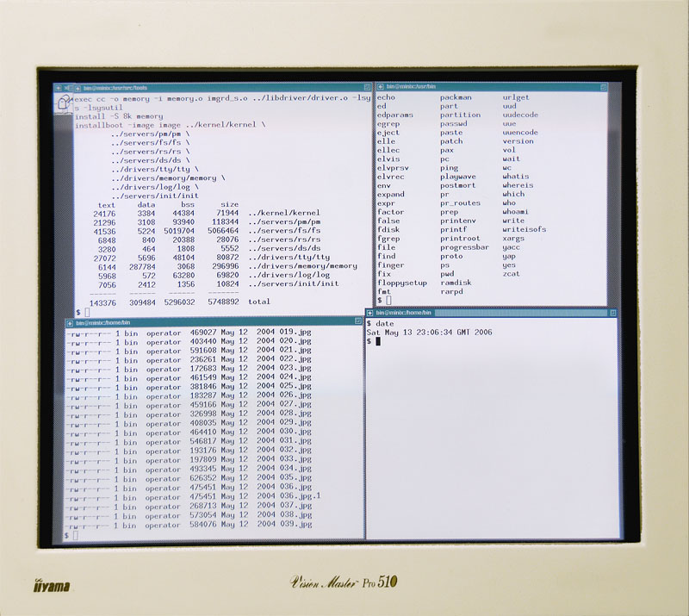
Task: Focus prompt below the 039.jpg listing
Action: click(x=75, y=535)
